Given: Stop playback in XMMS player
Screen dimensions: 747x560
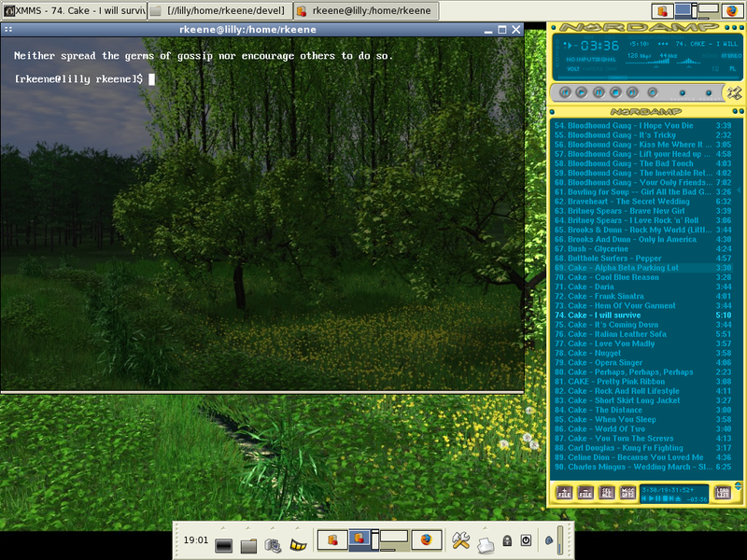Looking at the screenshot, I should (615, 92).
